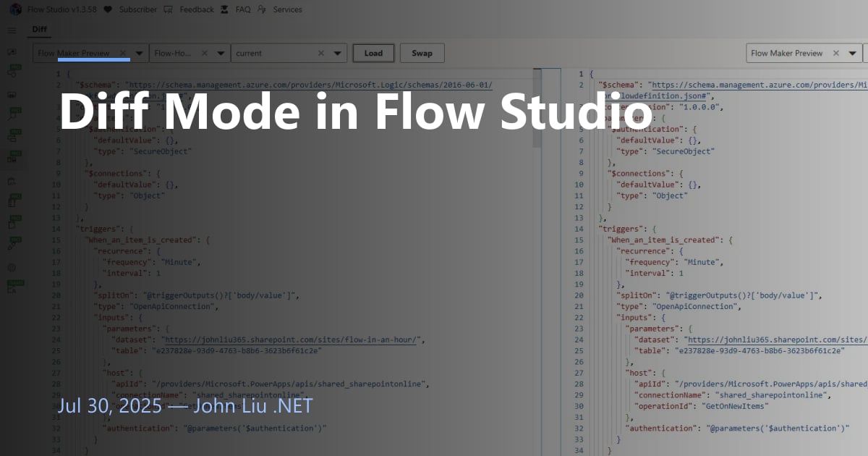Click the Swap button
Viewport: 868px width, 456px height.
422,53
